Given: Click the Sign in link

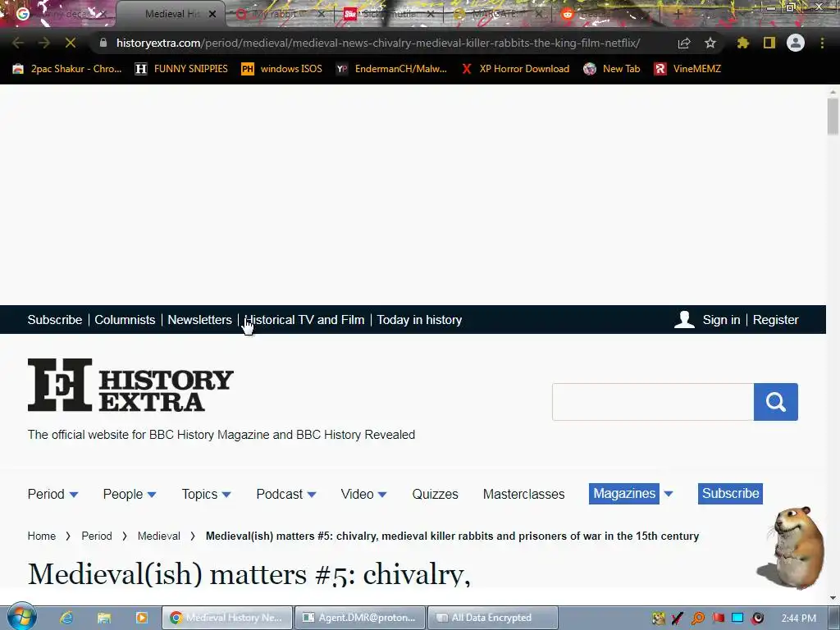Looking at the screenshot, I should click(721, 320).
